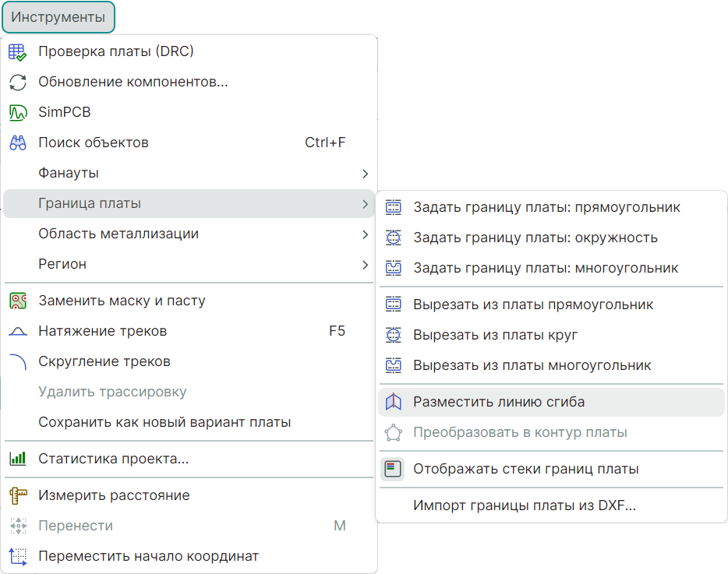Expand the Регион submenu arrow

coord(365,264)
